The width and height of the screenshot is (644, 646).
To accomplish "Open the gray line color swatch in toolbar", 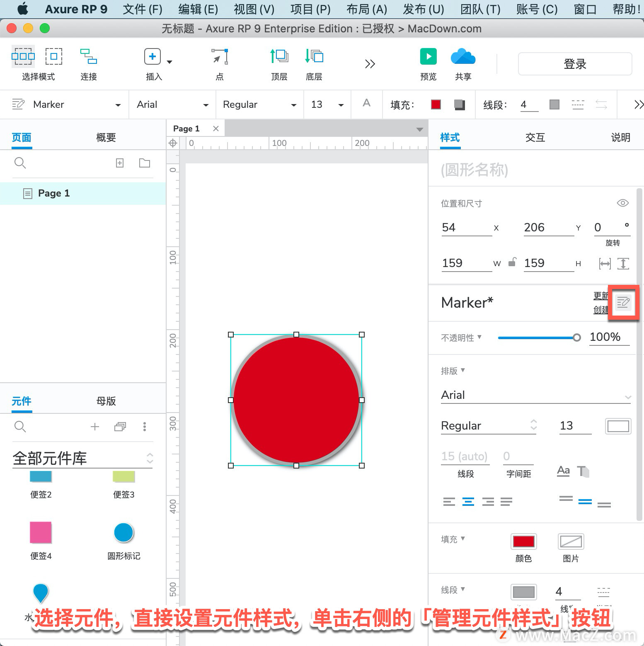I will tap(554, 104).
